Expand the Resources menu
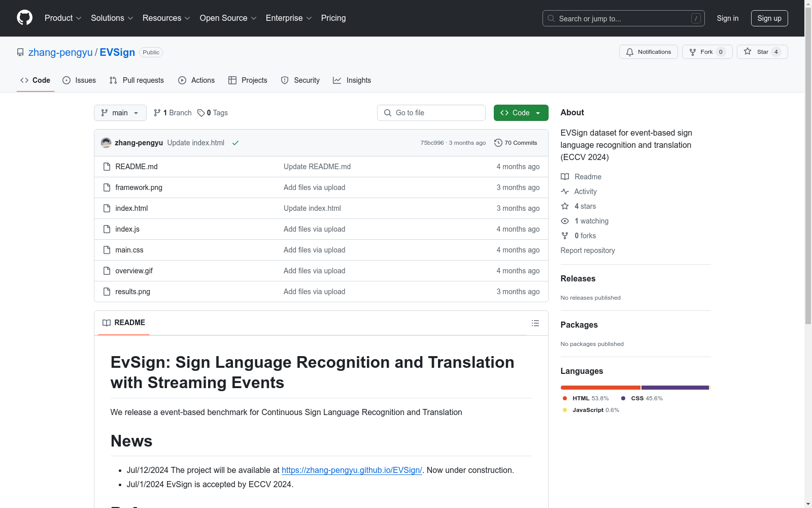The height and width of the screenshot is (508, 812). (166, 18)
